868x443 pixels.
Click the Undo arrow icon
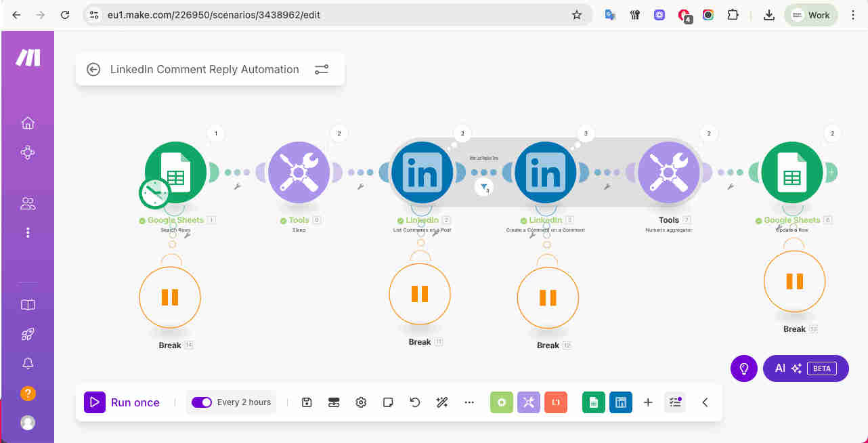point(415,402)
